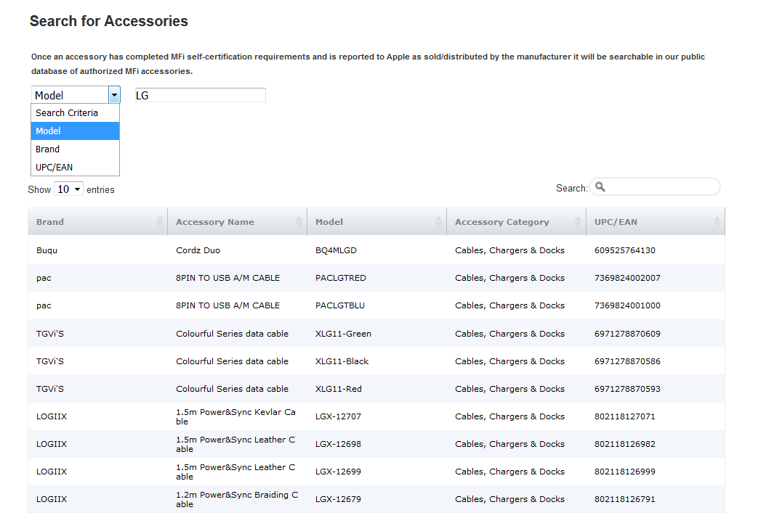Click the magnifier icon in Search box
Viewport: 758px width, 518px height.
pyautogui.click(x=600, y=187)
